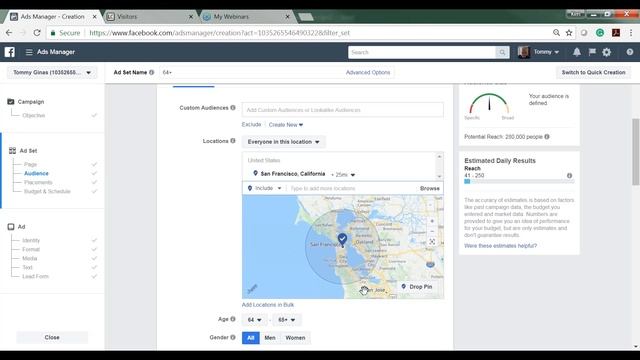Click Browse locations
Screen dimensions: 640x360
point(430,188)
